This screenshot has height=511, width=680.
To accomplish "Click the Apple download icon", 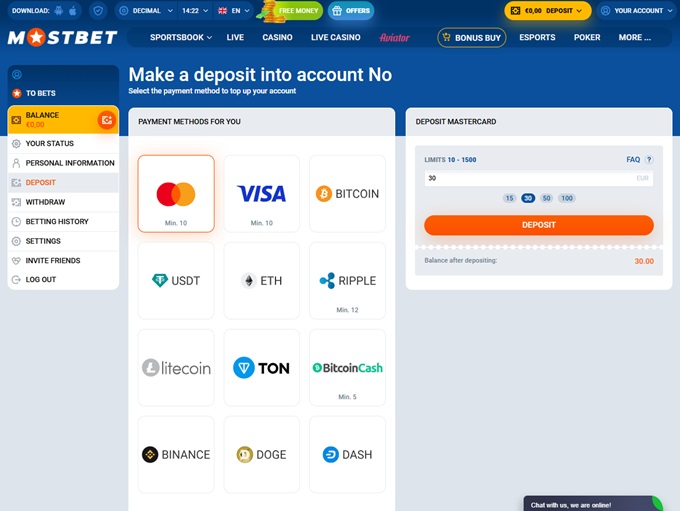I will tap(73, 11).
